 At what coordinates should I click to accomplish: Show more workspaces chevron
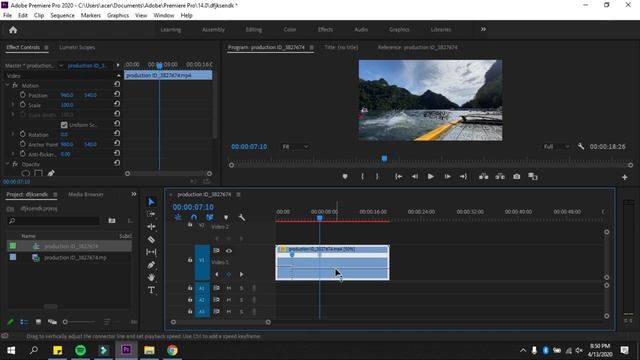coord(483,29)
